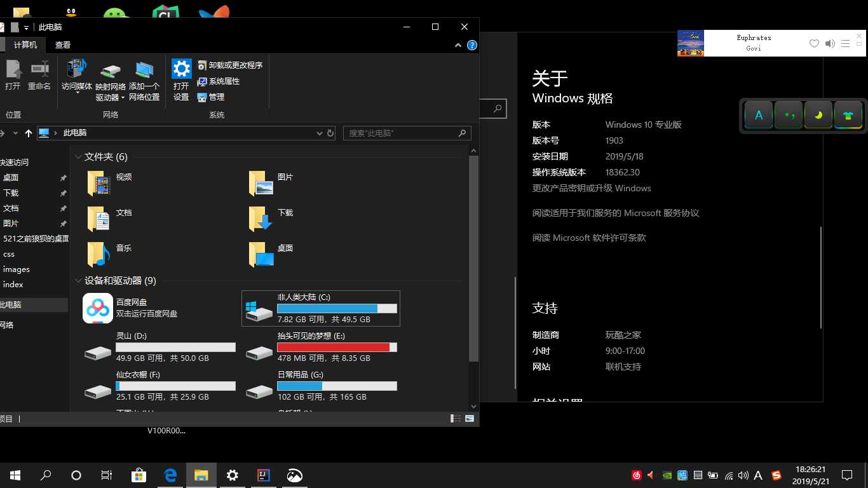The height and width of the screenshot is (488, 868).
Task: Select drive 抬头可见的梦想 (E:)
Action: pyautogui.click(x=321, y=347)
